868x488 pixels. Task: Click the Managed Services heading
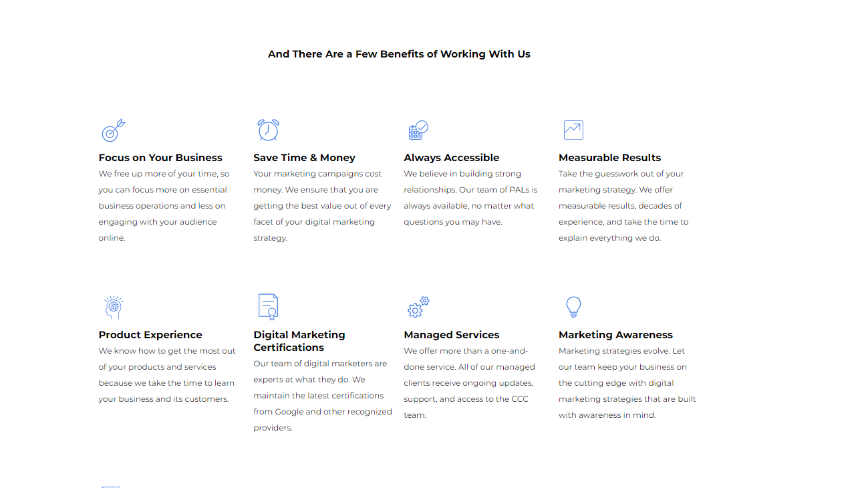[451, 335]
